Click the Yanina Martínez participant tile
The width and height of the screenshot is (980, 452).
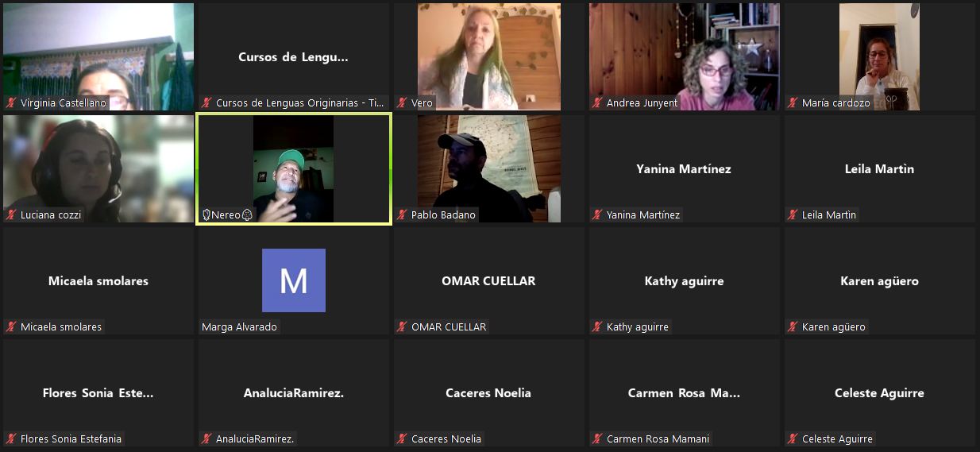click(684, 168)
